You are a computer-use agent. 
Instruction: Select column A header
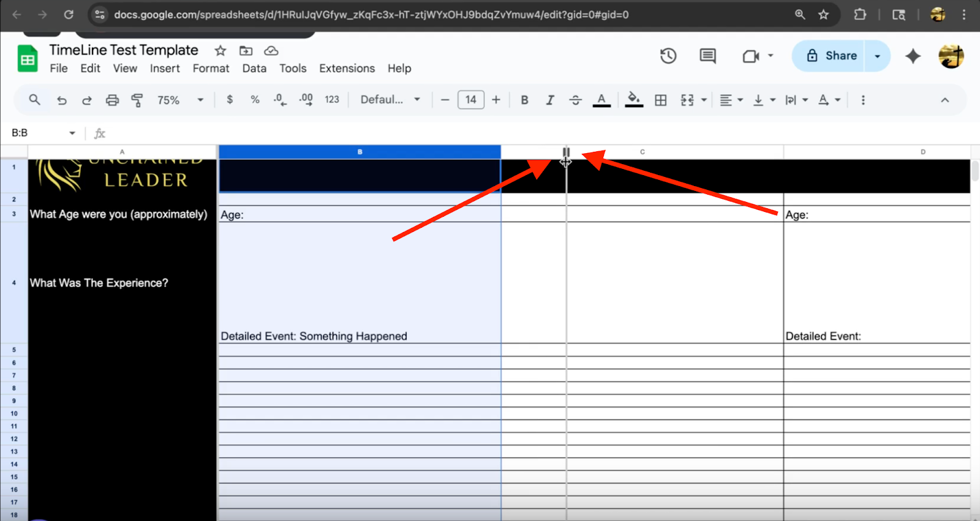tap(122, 152)
